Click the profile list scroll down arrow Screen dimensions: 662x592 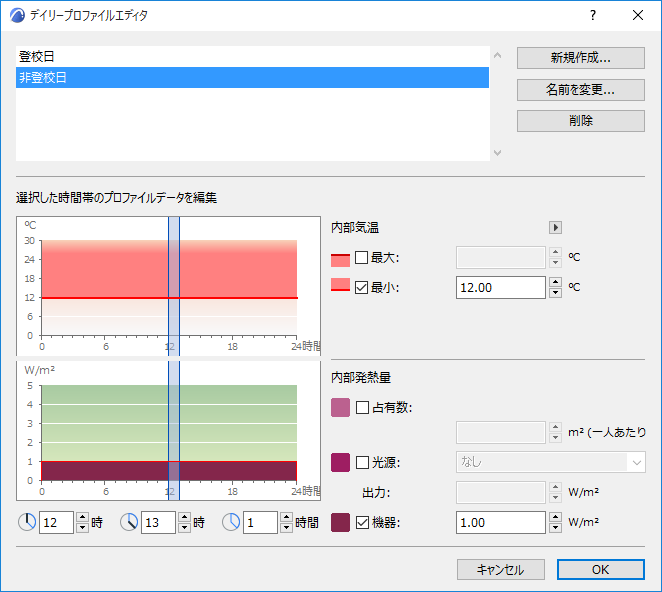tap(497, 152)
